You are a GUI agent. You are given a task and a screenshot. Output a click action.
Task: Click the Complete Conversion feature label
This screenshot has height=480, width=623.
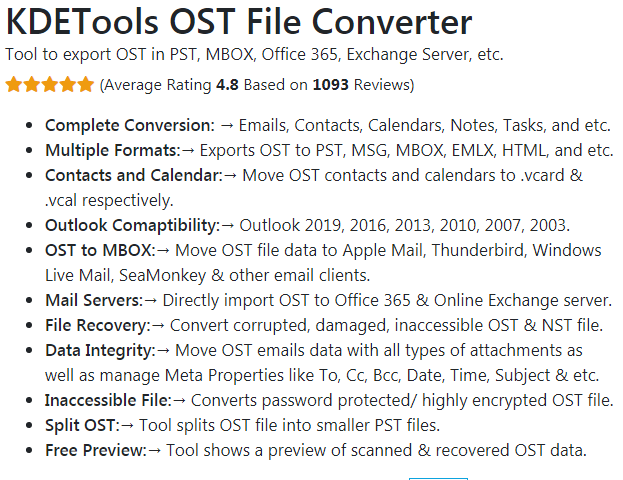[x=130, y=126]
